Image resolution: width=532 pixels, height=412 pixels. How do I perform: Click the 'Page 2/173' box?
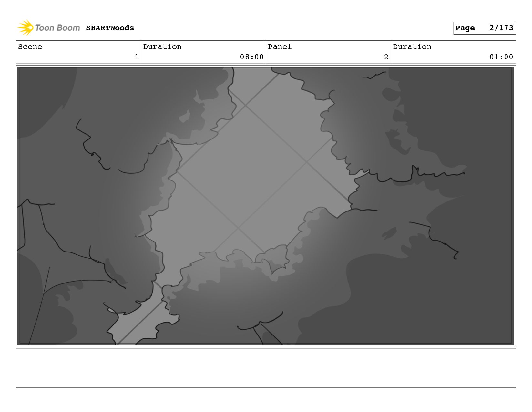[x=484, y=28]
